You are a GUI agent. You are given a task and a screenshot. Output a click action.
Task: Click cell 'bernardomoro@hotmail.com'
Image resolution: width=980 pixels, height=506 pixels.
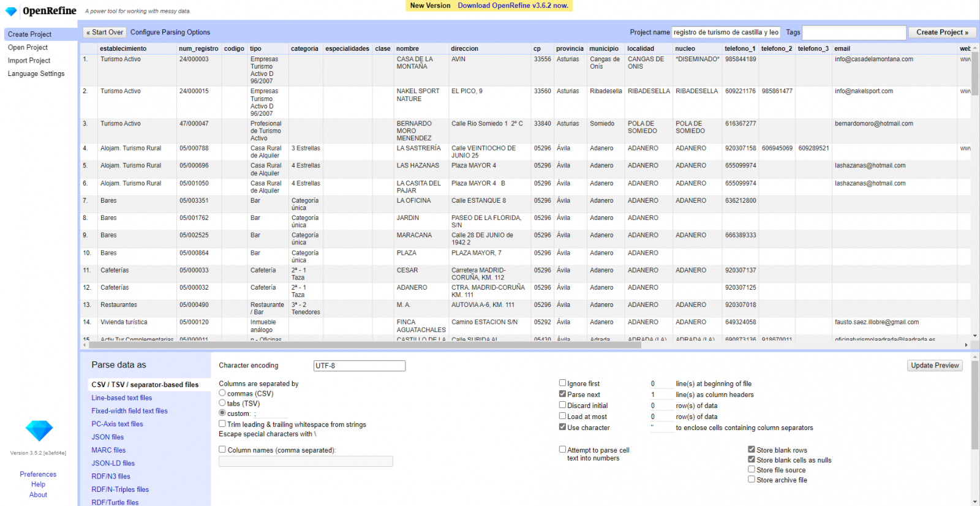(x=873, y=124)
